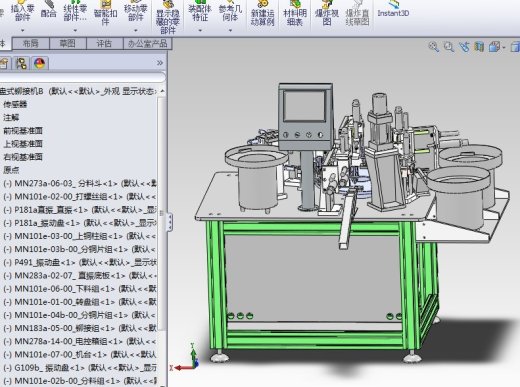Select the 移动零部件 (Move Component) tool
Screen dimensions: 520x387
tap(135, 12)
